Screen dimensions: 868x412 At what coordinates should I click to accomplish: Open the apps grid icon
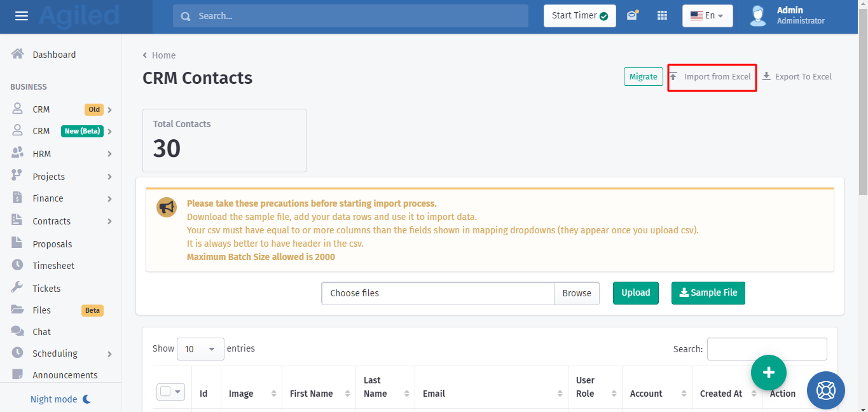tap(662, 16)
